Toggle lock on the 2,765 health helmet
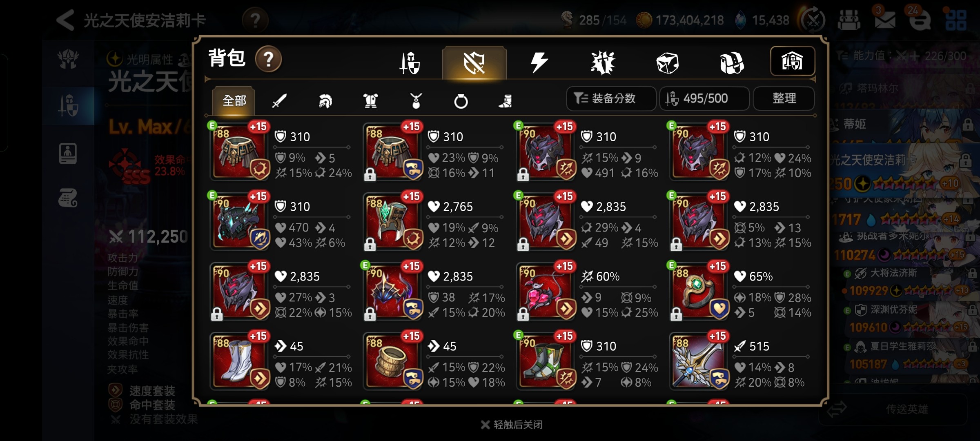The image size is (980, 441). 370,245
